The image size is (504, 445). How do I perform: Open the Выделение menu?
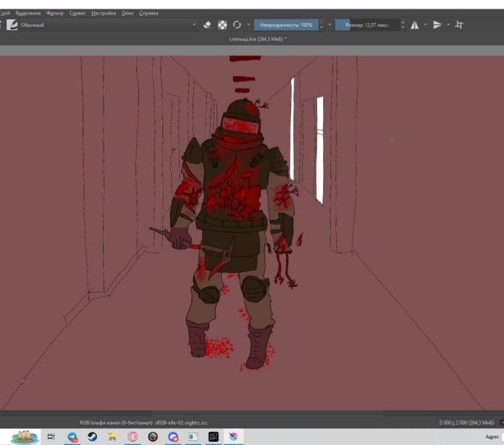pyautogui.click(x=28, y=13)
